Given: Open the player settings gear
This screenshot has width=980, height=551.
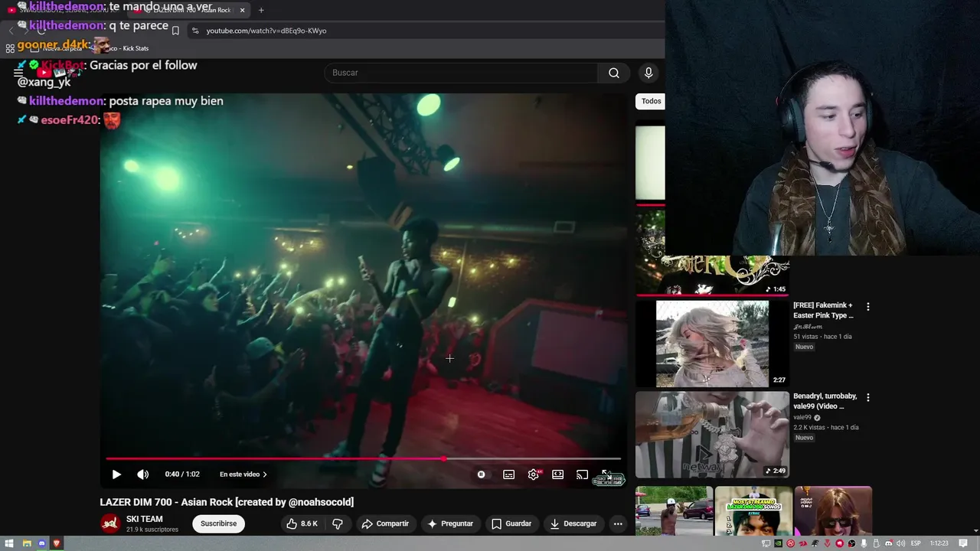Looking at the screenshot, I should [534, 474].
